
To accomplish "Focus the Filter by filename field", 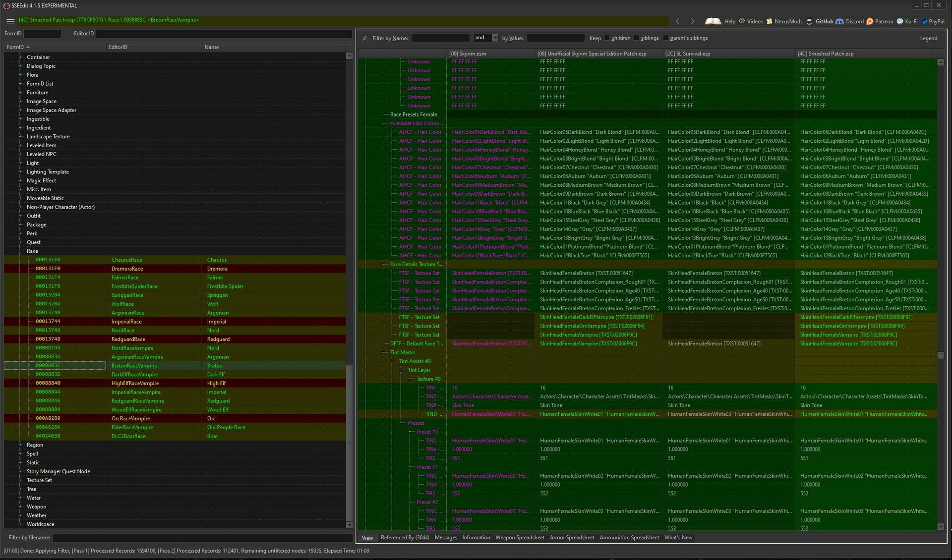I will [202, 538].
